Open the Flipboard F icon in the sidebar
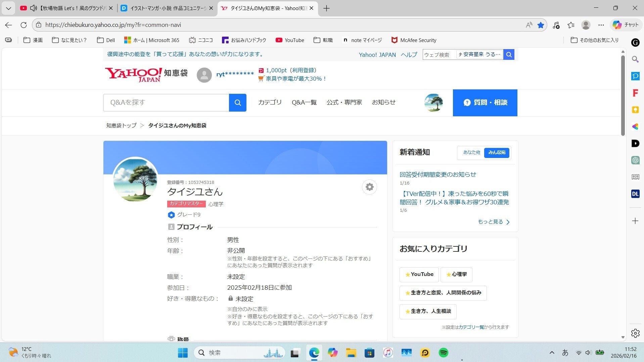This screenshot has height=362, width=644. tap(635, 93)
